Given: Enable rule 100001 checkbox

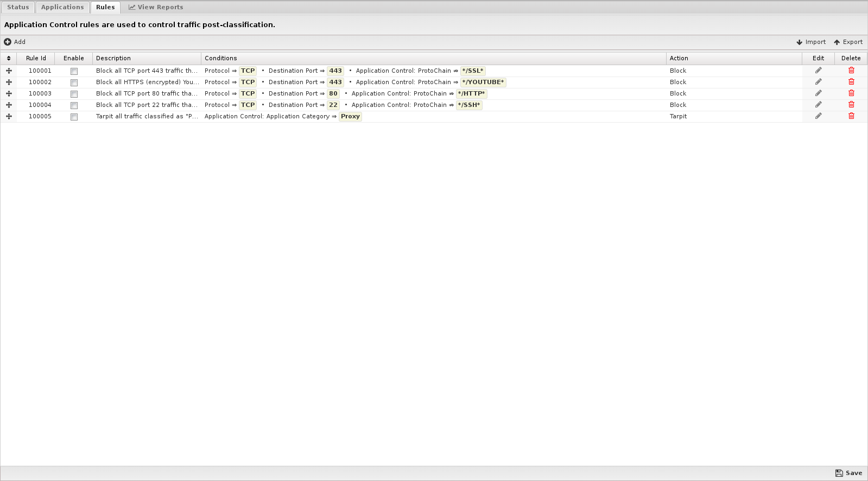Looking at the screenshot, I should point(74,71).
